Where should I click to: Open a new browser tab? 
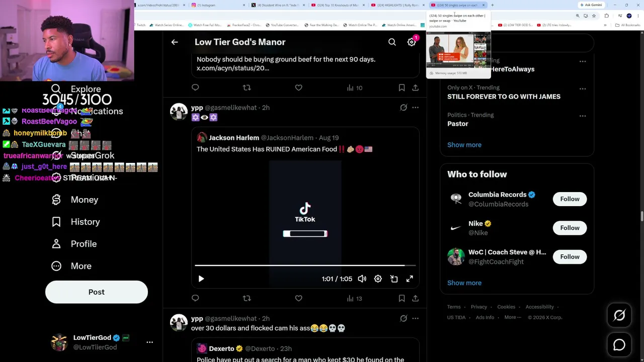(x=492, y=5)
